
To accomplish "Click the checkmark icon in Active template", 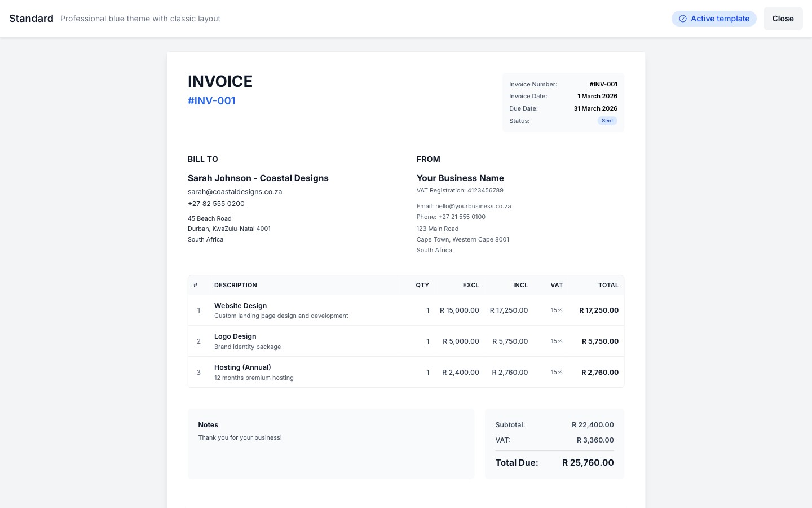I will pyautogui.click(x=682, y=19).
